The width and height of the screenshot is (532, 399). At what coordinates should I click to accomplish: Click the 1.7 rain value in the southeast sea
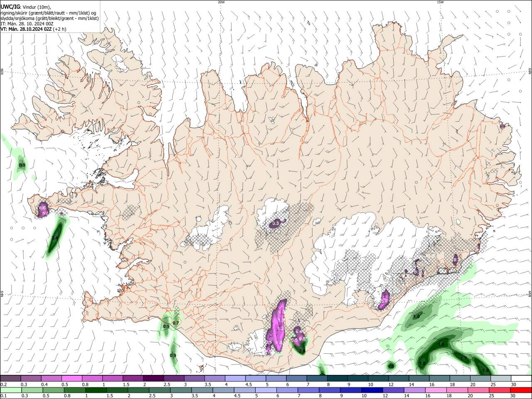464,358
